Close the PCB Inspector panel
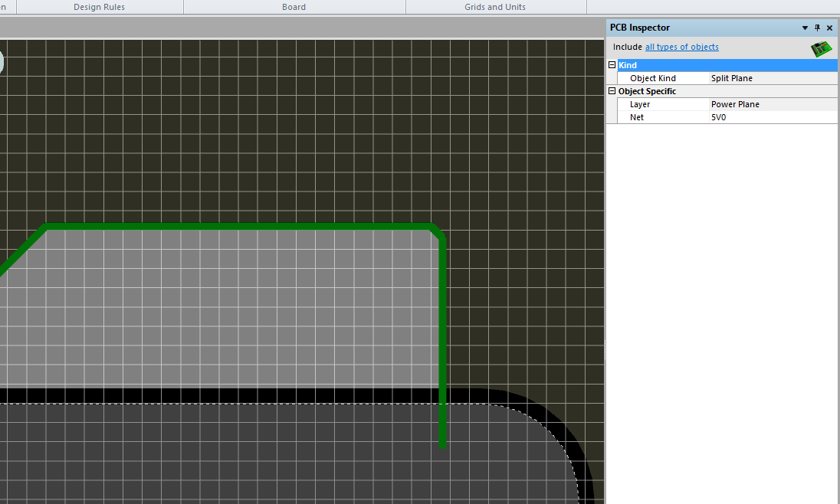This screenshot has width=840, height=504. click(x=829, y=28)
